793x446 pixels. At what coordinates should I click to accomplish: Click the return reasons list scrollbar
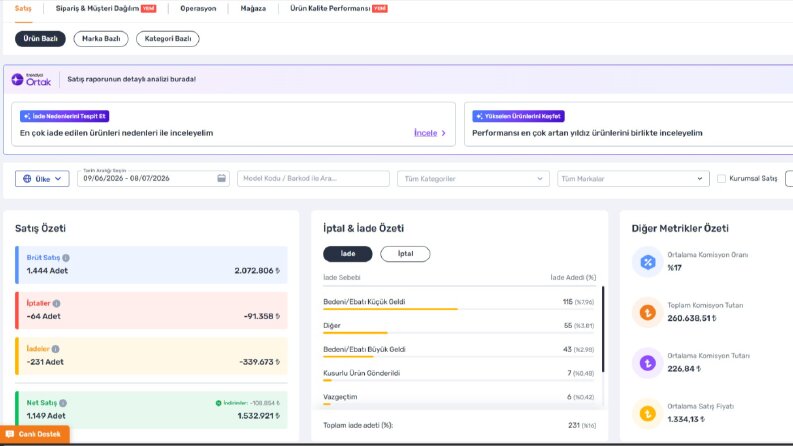click(603, 329)
